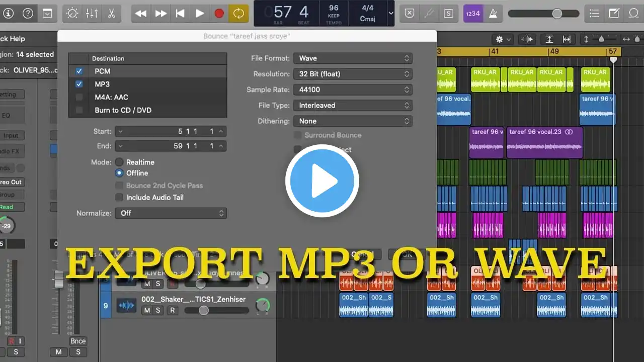Click the Rewind transport button

tap(141, 14)
